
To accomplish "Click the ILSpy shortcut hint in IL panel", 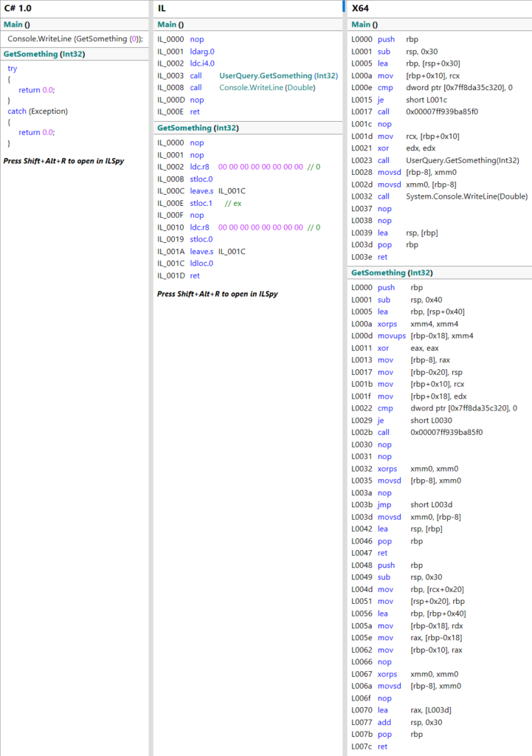I will point(218,293).
